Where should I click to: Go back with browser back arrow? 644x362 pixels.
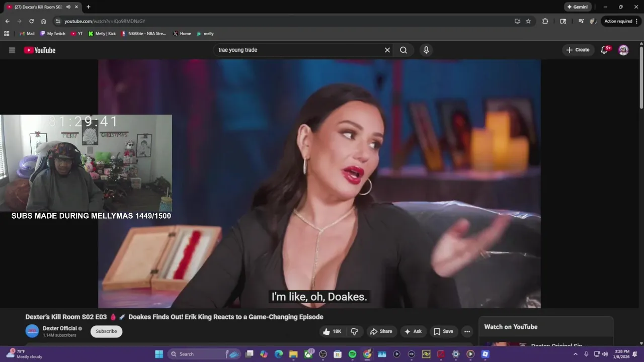click(x=7, y=21)
